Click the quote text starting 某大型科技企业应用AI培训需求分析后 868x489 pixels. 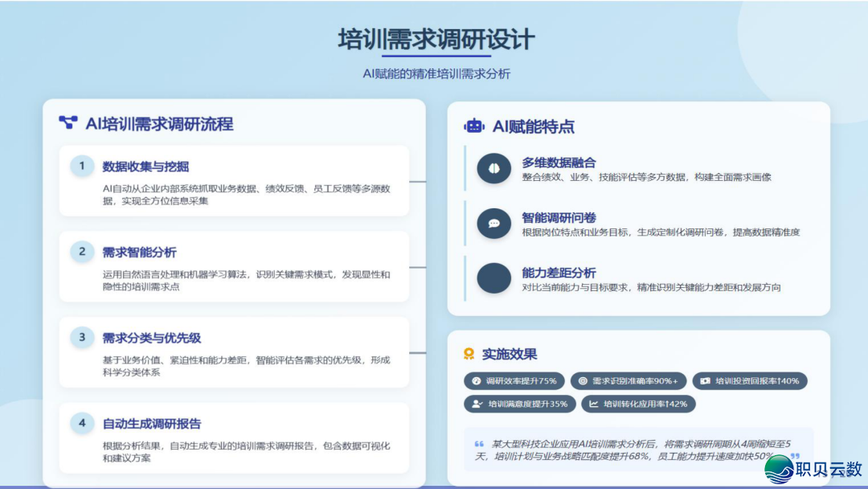click(633, 450)
